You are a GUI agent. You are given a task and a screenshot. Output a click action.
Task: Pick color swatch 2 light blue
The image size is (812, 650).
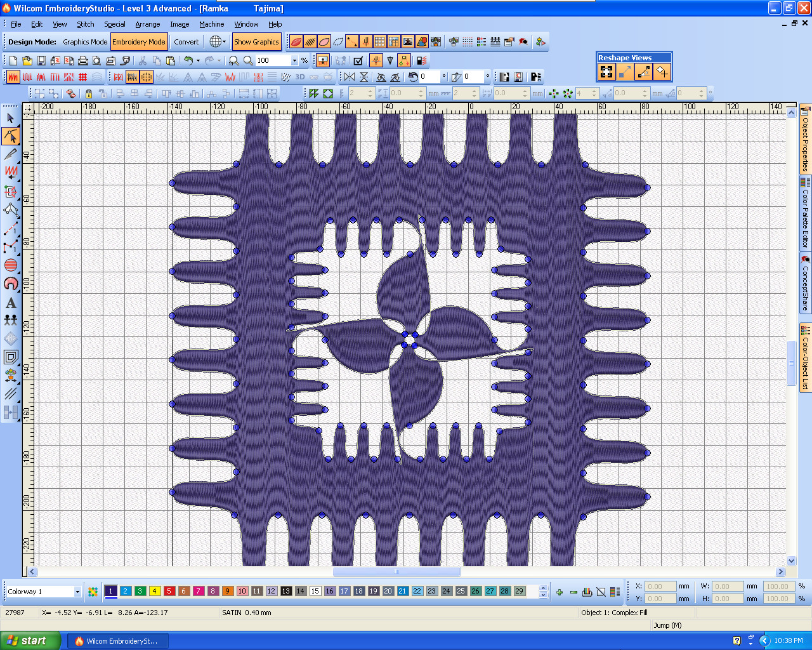point(126,591)
